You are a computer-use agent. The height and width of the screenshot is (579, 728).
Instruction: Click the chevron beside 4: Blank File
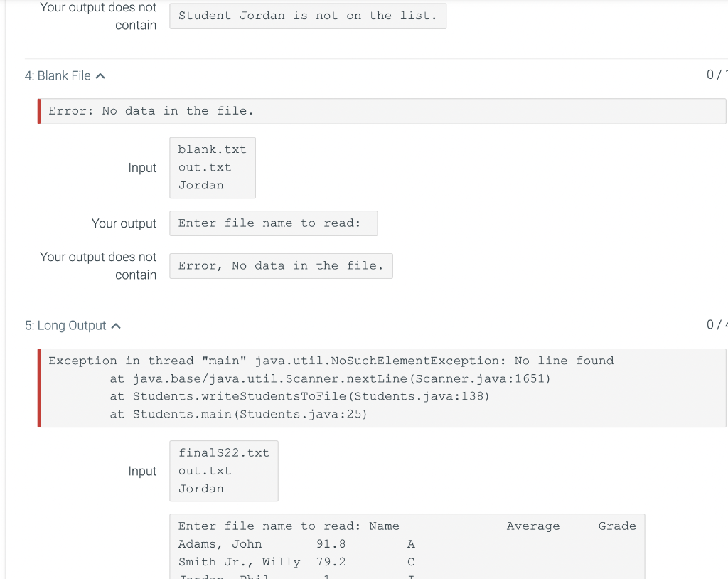[101, 75]
